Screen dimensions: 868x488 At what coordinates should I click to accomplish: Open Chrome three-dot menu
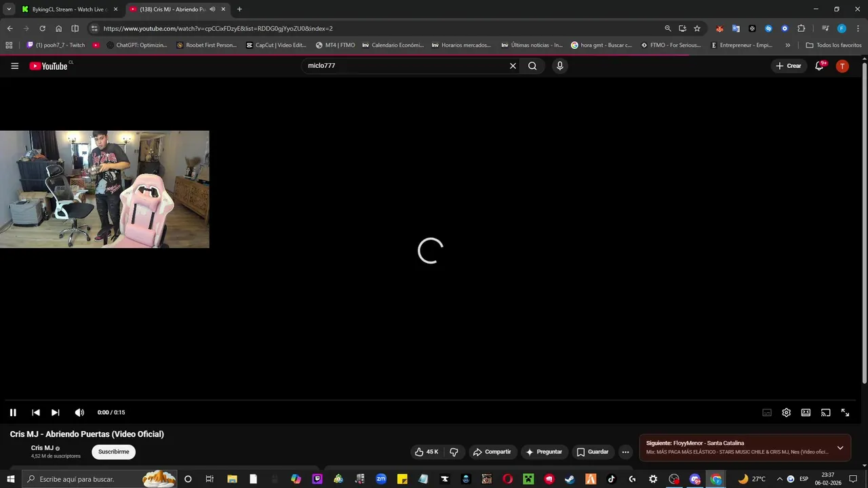(x=858, y=28)
